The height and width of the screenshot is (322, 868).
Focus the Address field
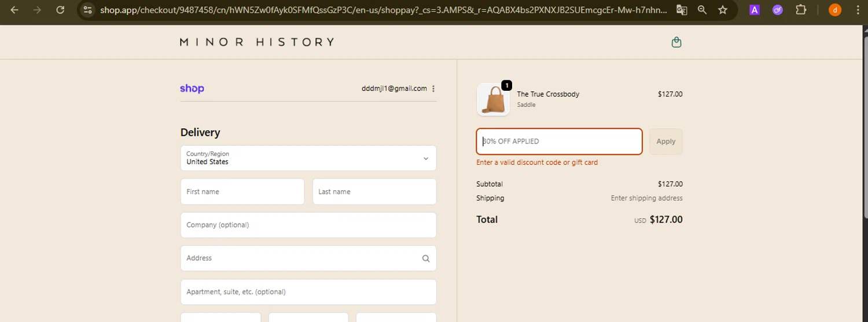pos(308,258)
